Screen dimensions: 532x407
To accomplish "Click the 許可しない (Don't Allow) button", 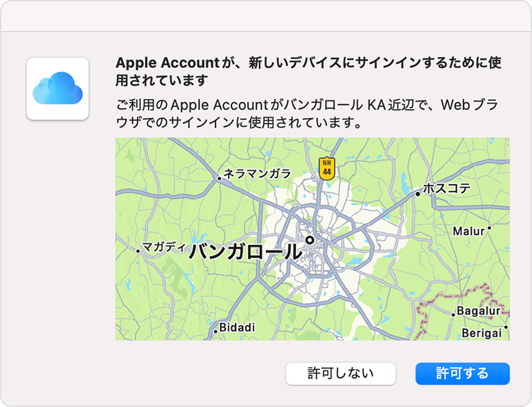I will coord(340,374).
